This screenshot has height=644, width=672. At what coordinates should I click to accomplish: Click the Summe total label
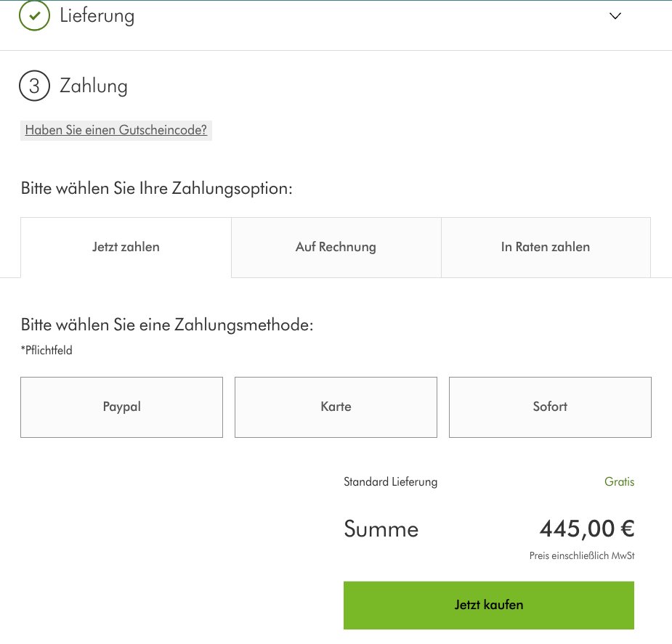(x=381, y=529)
